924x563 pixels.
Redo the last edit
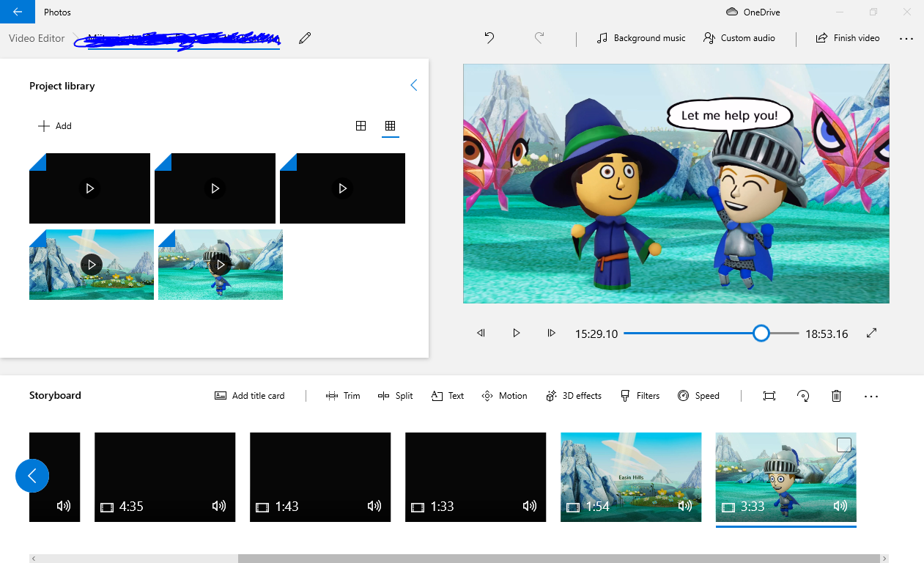tap(539, 37)
